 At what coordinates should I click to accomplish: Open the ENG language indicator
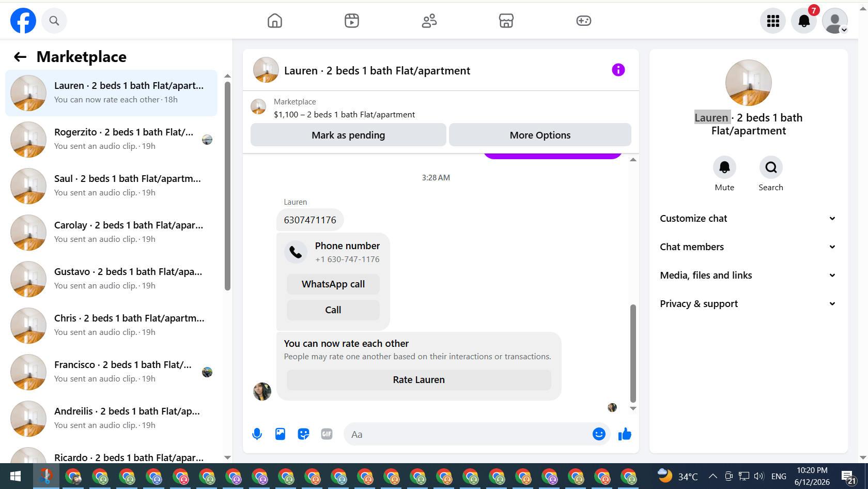coord(779,476)
